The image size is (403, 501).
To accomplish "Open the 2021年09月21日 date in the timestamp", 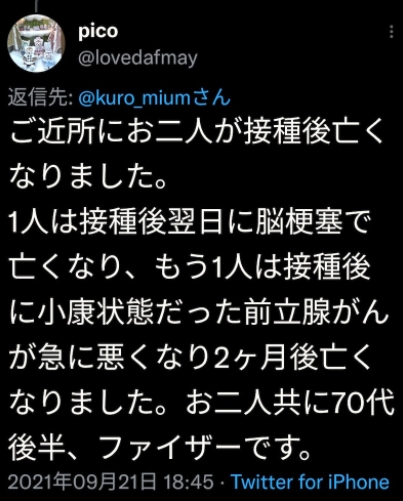I will tap(82, 482).
